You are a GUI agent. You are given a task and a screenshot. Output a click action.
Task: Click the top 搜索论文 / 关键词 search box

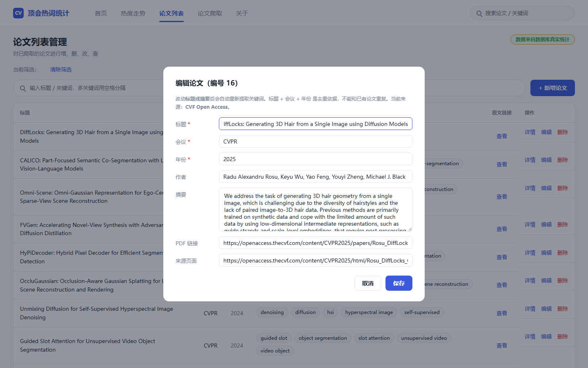(x=522, y=13)
